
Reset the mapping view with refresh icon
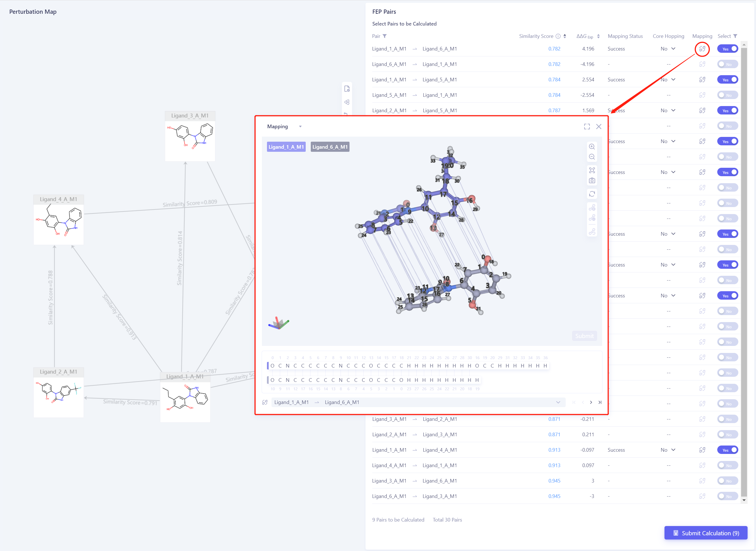(592, 194)
